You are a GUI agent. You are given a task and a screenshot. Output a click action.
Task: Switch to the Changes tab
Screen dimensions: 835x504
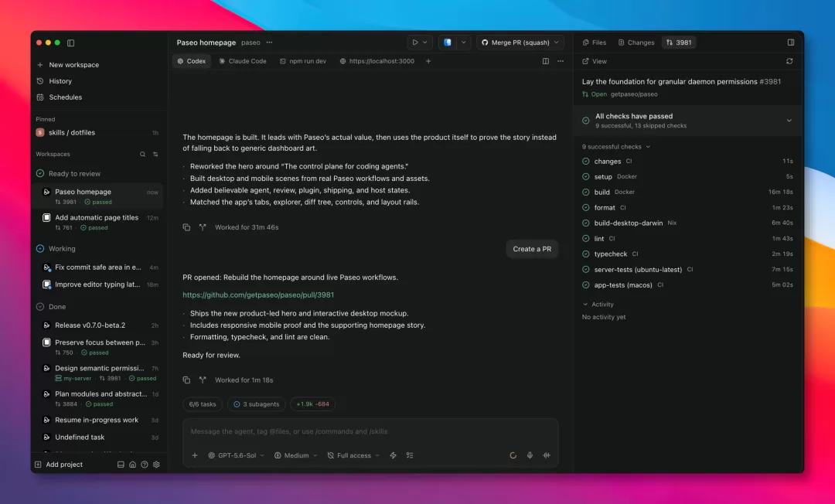pos(636,43)
